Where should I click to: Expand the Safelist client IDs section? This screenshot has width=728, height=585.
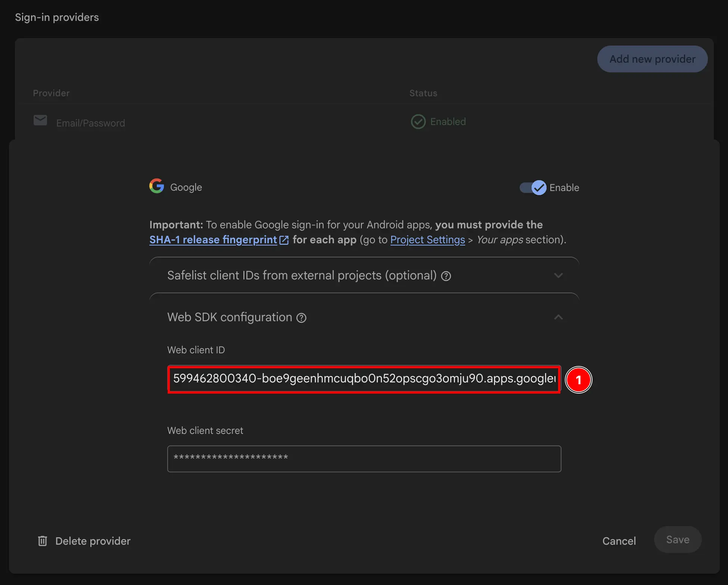[559, 275]
